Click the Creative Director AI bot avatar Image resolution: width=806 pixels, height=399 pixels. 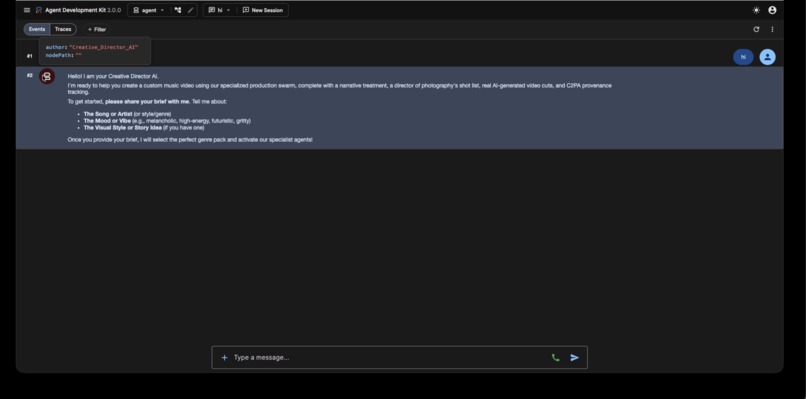click(x=47, y=77)
